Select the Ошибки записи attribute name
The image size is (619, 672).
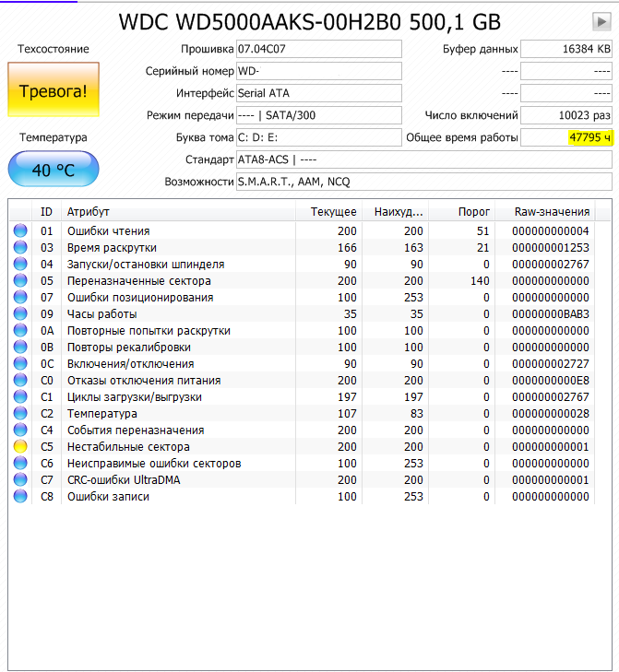[x=109, y=497]
